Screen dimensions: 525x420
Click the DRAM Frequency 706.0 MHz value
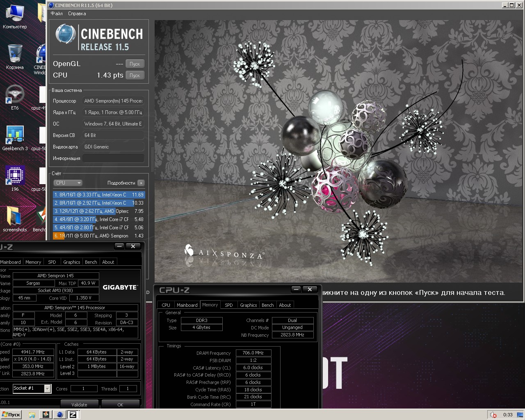click(x=253, y=353)
